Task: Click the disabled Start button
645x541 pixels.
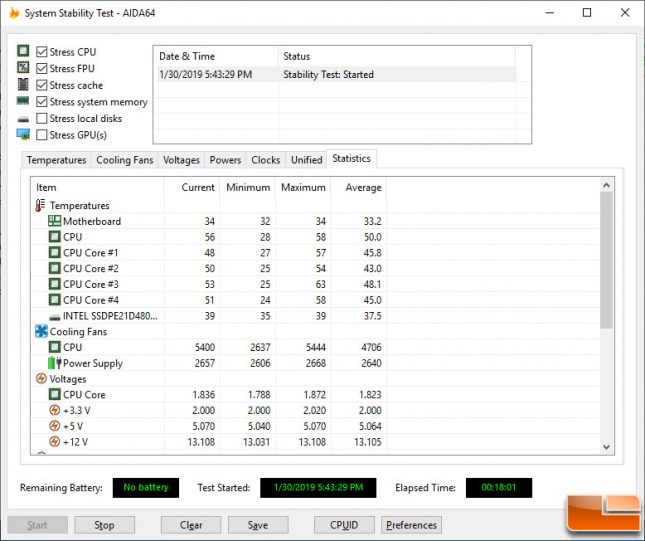Action: point(37,525)
